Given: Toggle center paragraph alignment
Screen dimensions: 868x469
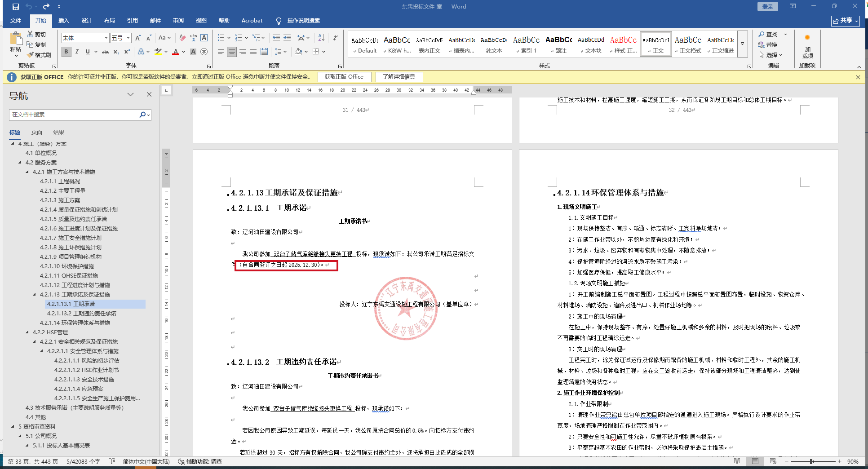Looking at the screenshot, I should [231, 52].
